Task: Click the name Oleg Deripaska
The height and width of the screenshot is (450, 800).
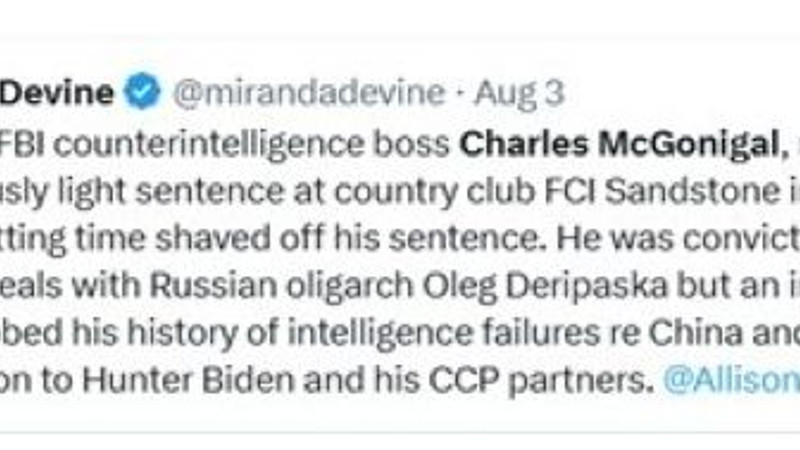Action: 545,286
